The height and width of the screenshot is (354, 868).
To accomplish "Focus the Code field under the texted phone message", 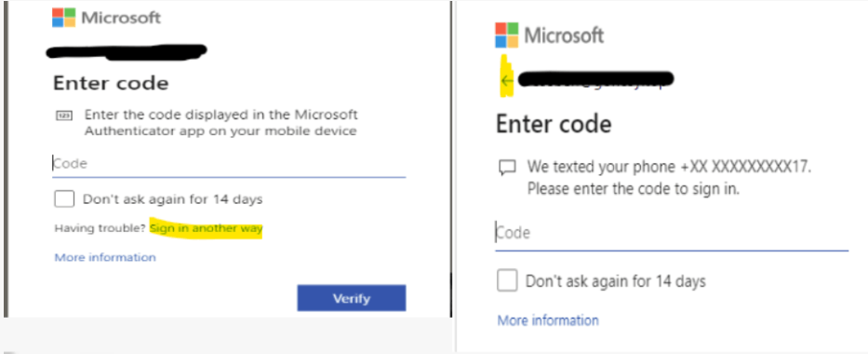I will 672,235.
